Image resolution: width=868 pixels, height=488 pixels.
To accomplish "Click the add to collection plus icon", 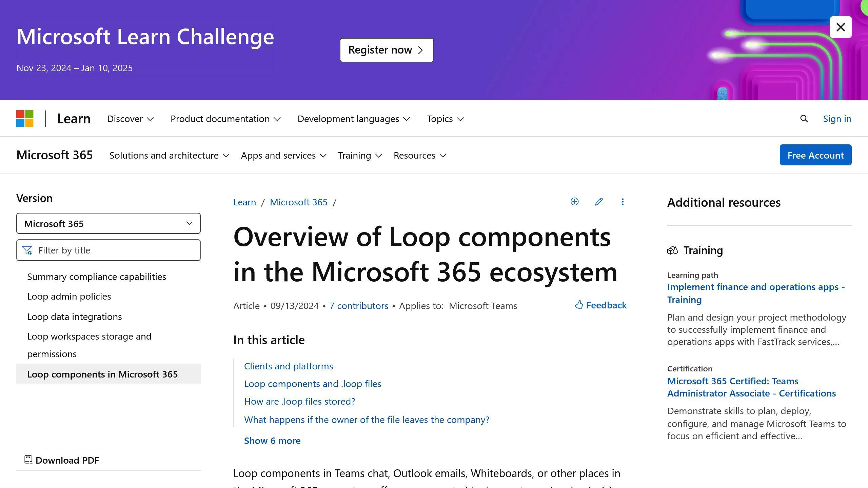I will coord(574,202).
